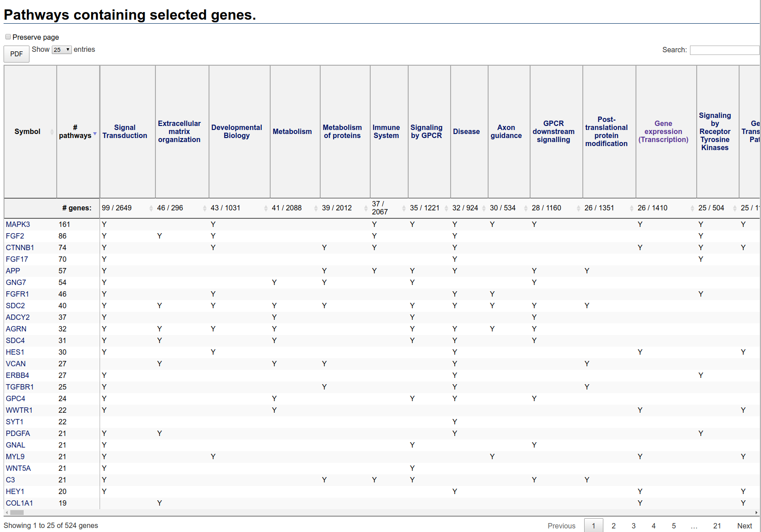Export the table with the PDF button

coord(17,54)
